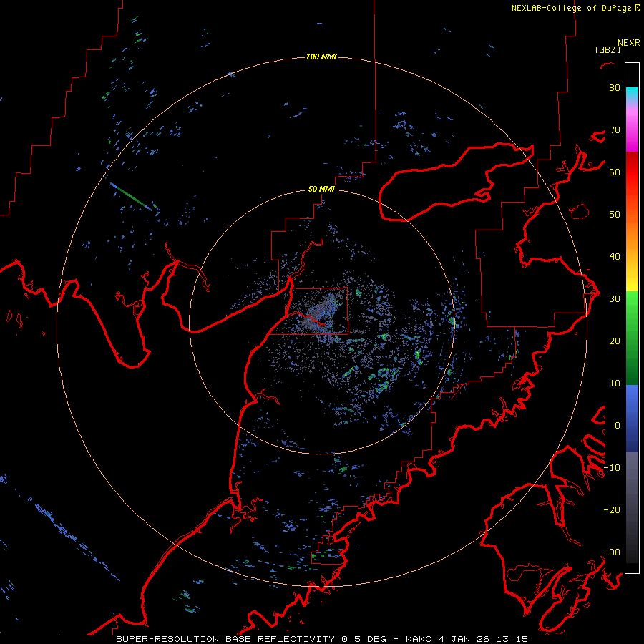
Task: Click the 60 dBZ scale value
Action: coord(615,172)
